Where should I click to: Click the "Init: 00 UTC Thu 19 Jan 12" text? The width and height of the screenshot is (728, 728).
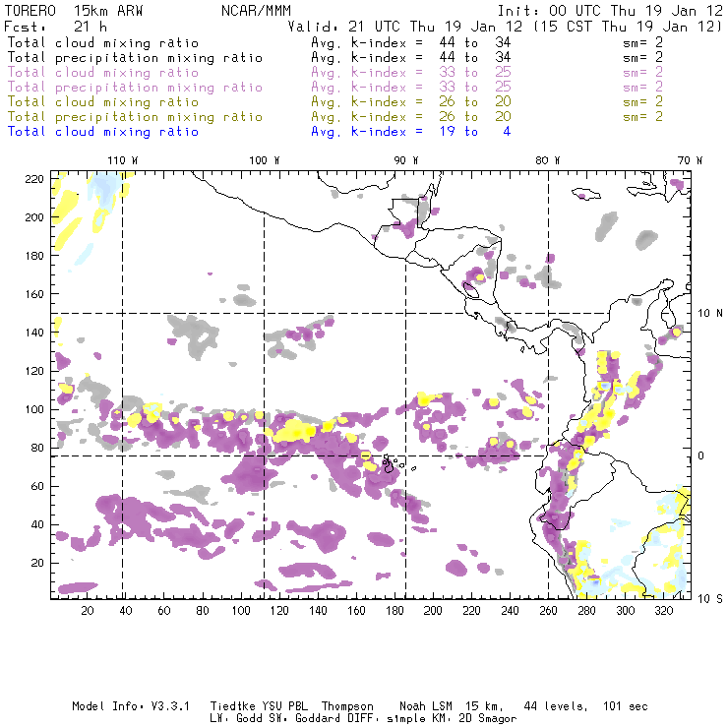pyautogui.click(x=610, y=11)
